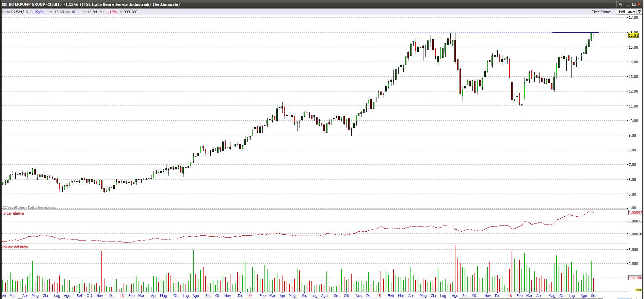Click the year 14 marker on the time axis
Screen dimensions: 644x299
(x=250, y=296)
